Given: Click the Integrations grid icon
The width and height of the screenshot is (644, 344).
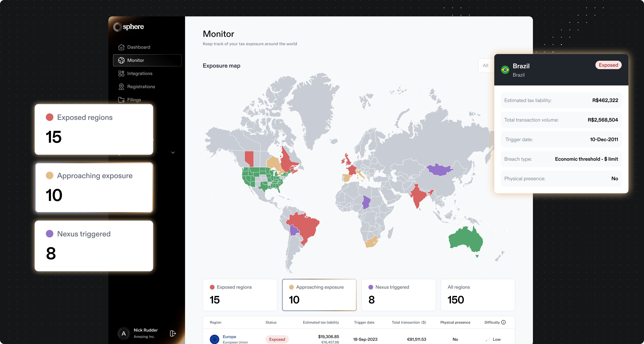Looking at the screenshot, I should (x=121, y=73).
